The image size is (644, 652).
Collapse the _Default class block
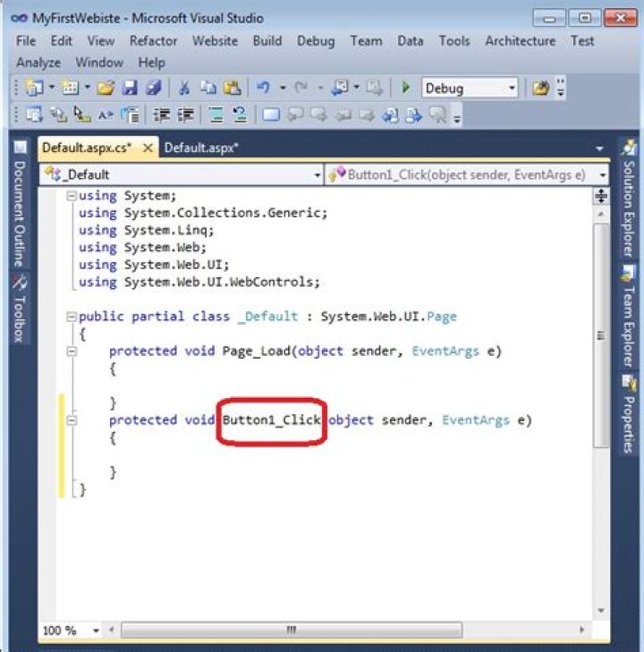click(x=72, y=317)
